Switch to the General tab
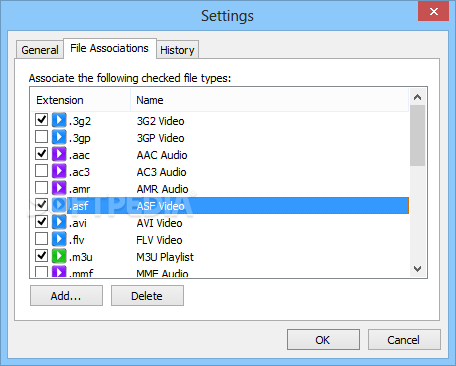456x366 pixels. tap(40, 50)
